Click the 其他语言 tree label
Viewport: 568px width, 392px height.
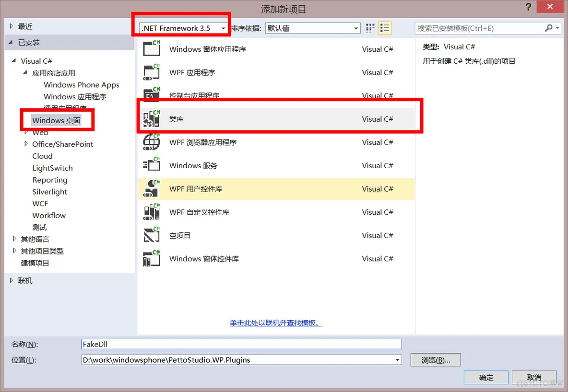click(35, 239)
